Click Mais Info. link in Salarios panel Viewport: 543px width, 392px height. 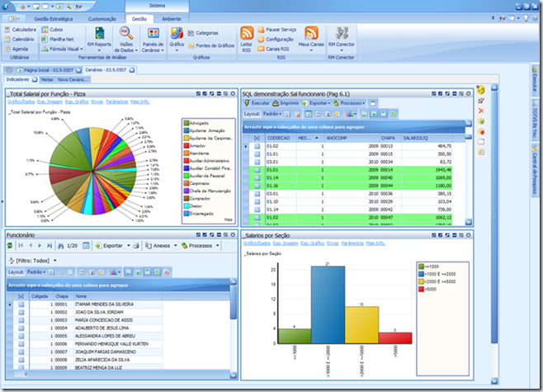375,243
